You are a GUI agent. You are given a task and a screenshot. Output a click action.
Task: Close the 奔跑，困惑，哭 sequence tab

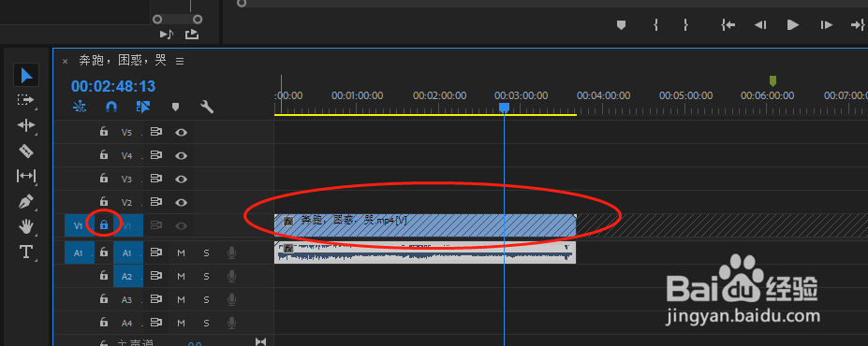pyautogui.click(x=65, y=62)
